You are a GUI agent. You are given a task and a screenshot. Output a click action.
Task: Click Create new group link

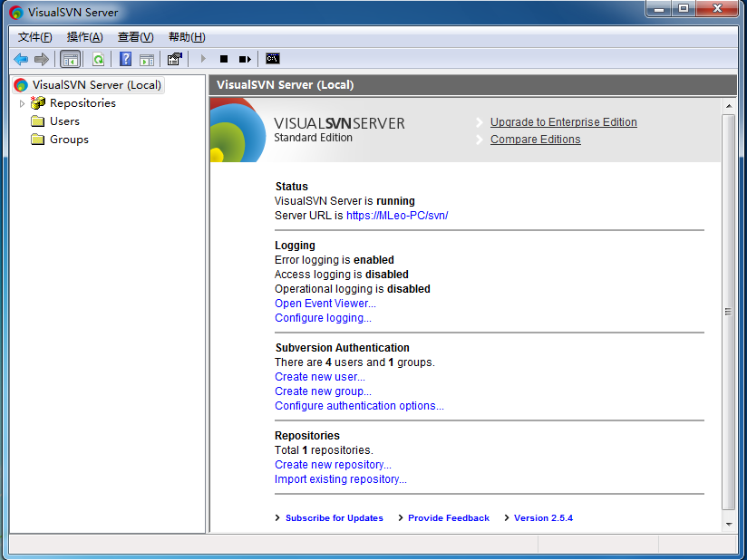pyautogui.click(x=323, y=391)
